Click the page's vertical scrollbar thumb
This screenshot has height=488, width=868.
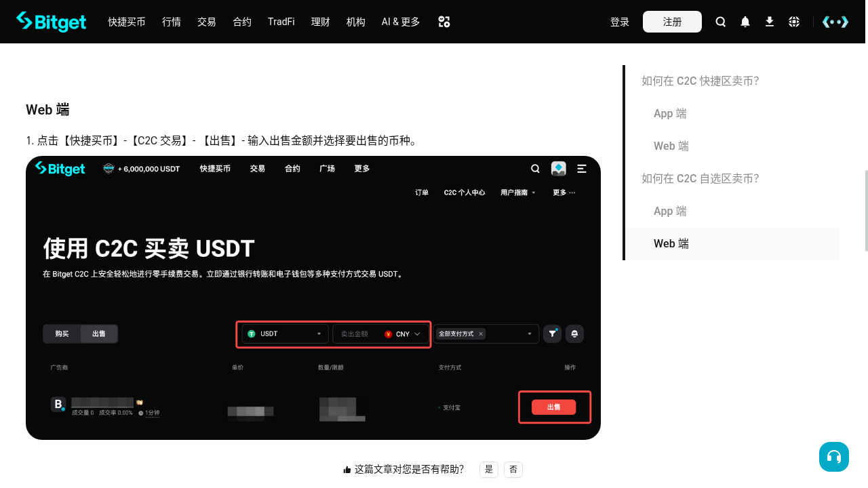pos(865,210)
